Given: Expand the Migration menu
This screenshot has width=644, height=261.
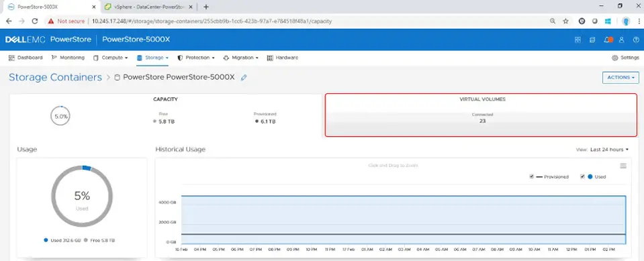Looking at the screenshot, I should coord(240,58).
